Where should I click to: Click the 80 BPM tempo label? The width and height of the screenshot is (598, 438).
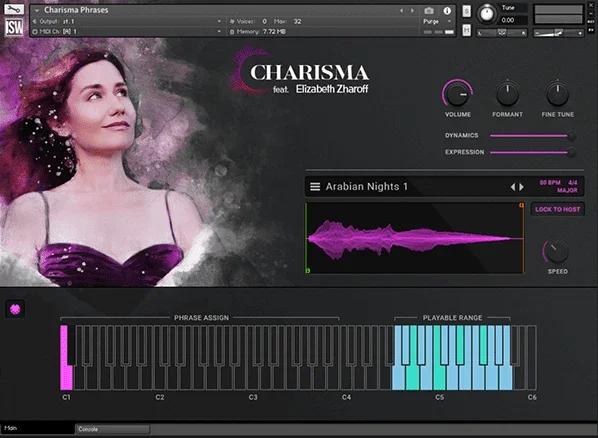point(550,183)
